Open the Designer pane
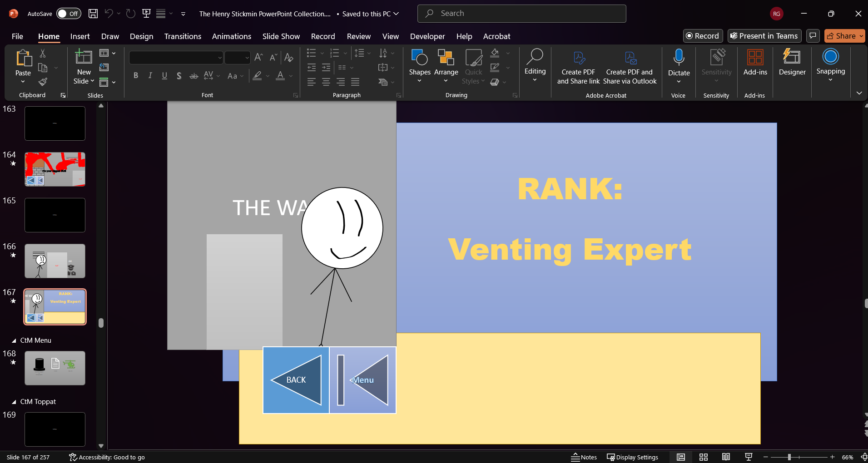Screen dimensions: 868x463 coord(792,63)
